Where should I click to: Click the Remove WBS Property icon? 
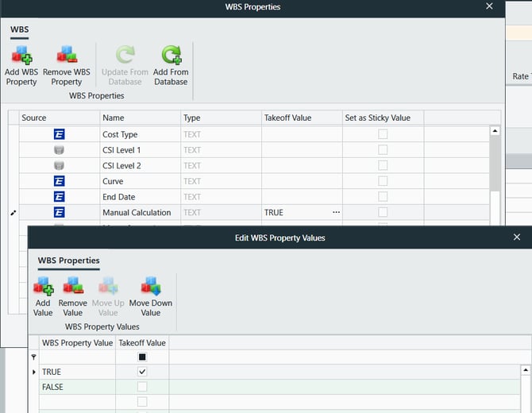tap(67, 56)
